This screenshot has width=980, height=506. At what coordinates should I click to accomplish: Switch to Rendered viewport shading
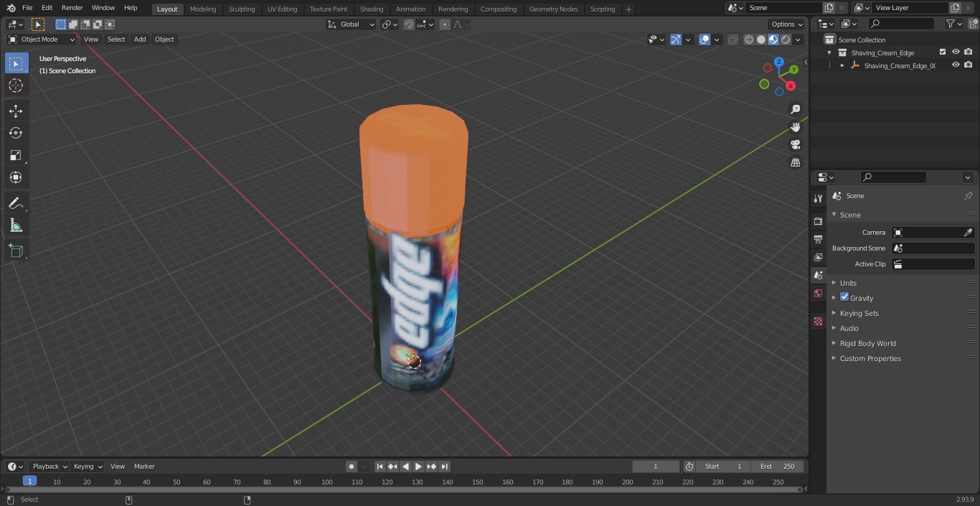click(786, 39)
